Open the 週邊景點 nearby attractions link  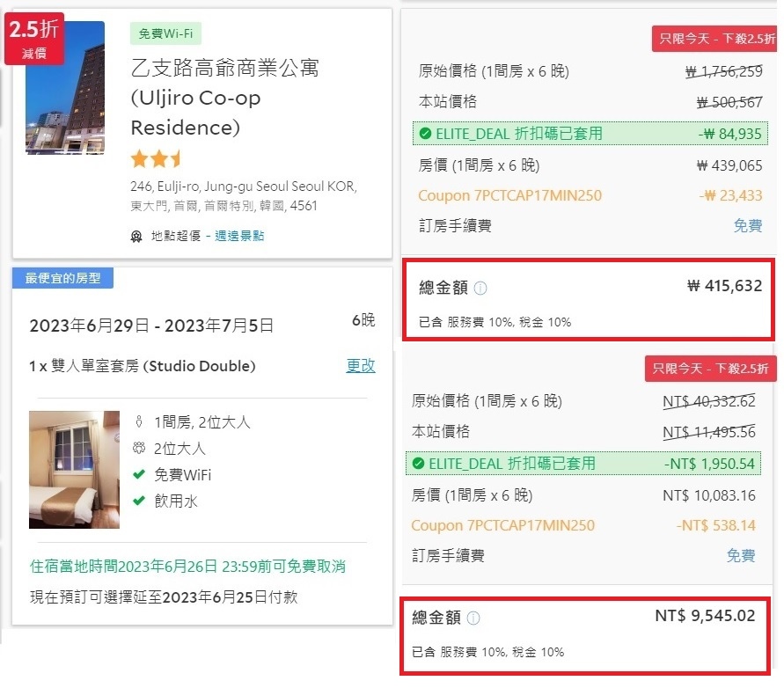tap(238, 236)
